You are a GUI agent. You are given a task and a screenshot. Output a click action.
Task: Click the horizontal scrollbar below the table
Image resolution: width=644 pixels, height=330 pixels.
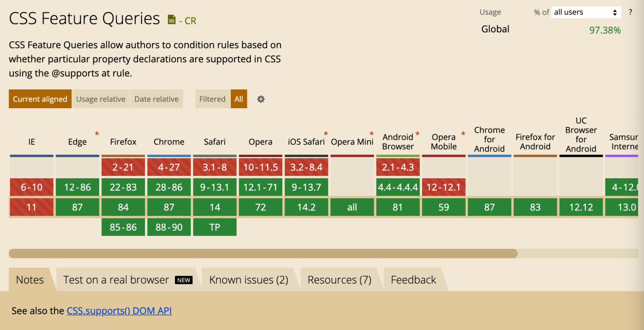[263, 253]
